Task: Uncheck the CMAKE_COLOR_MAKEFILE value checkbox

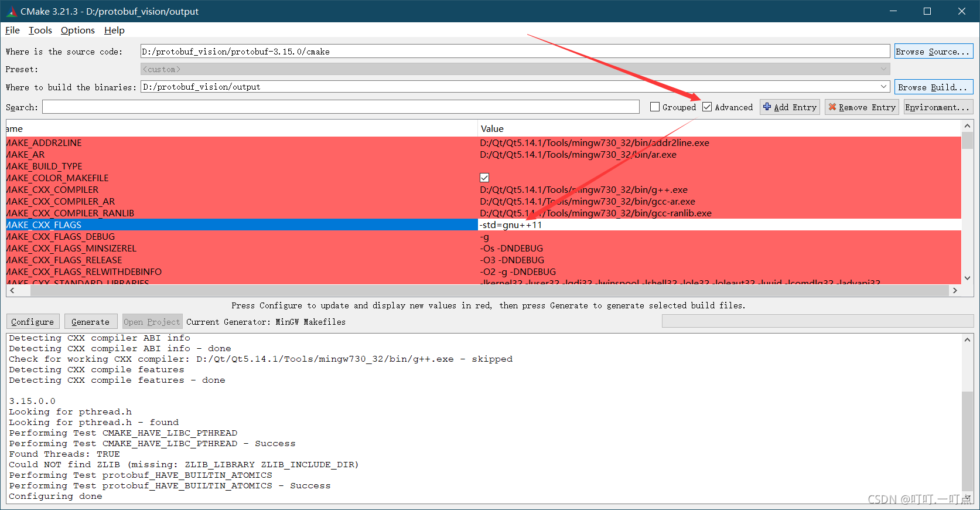Action: 484,178
